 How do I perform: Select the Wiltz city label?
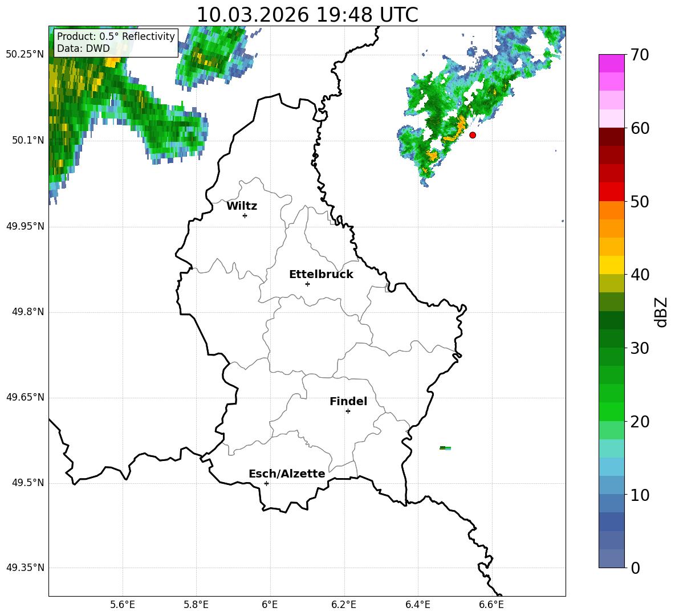pyautogui.click(x=242, y=206)
